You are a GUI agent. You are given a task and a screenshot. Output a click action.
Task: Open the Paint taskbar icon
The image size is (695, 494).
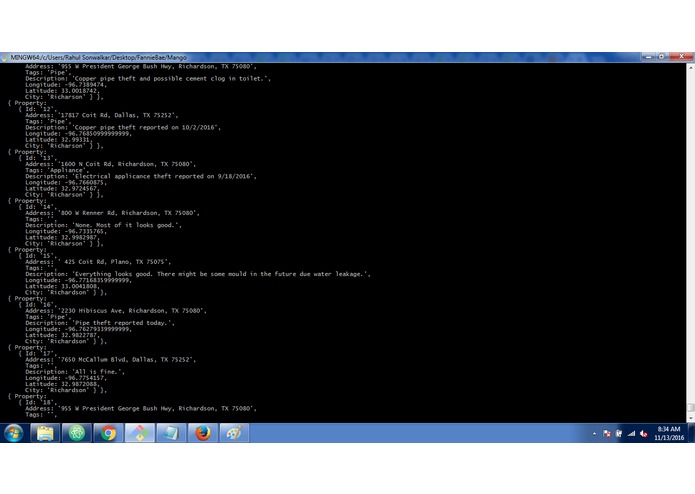point(234,433)
